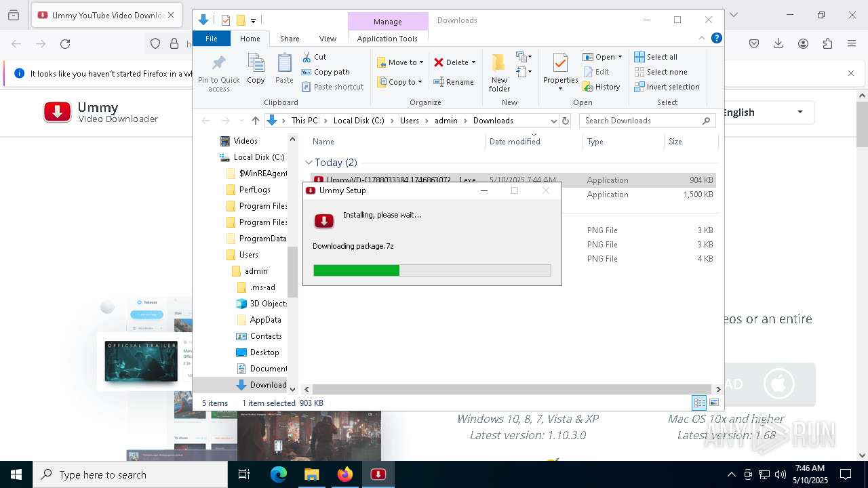Switch to large icons view layout icon

713,403
